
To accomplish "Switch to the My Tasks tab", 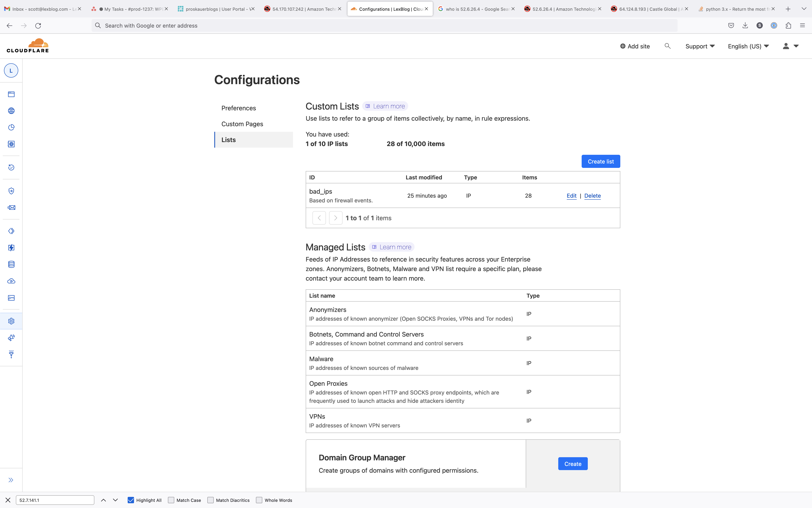I will pyautogui.click(x=129, y=9).
